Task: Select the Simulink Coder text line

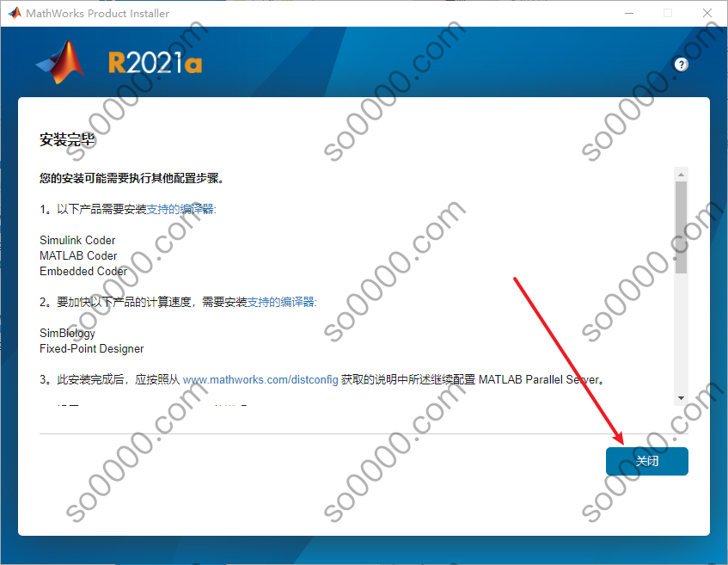Action: click(x=77, y=240)
